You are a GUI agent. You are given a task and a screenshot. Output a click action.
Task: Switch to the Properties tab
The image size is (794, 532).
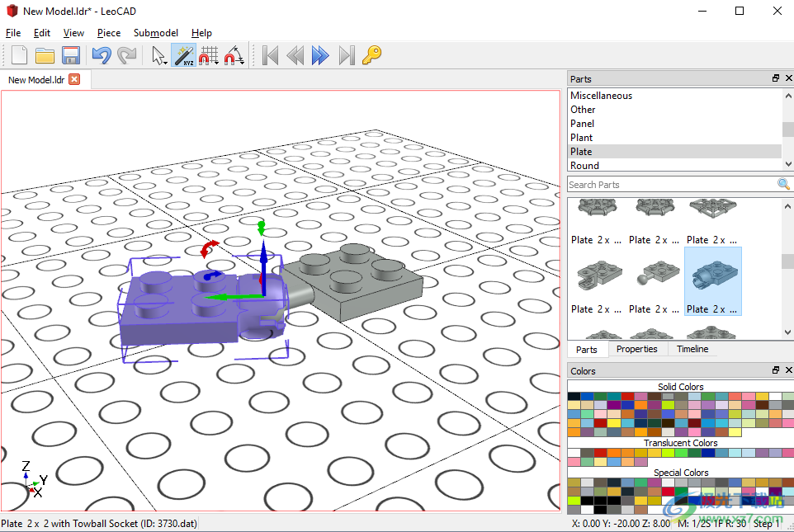point(636,349)
